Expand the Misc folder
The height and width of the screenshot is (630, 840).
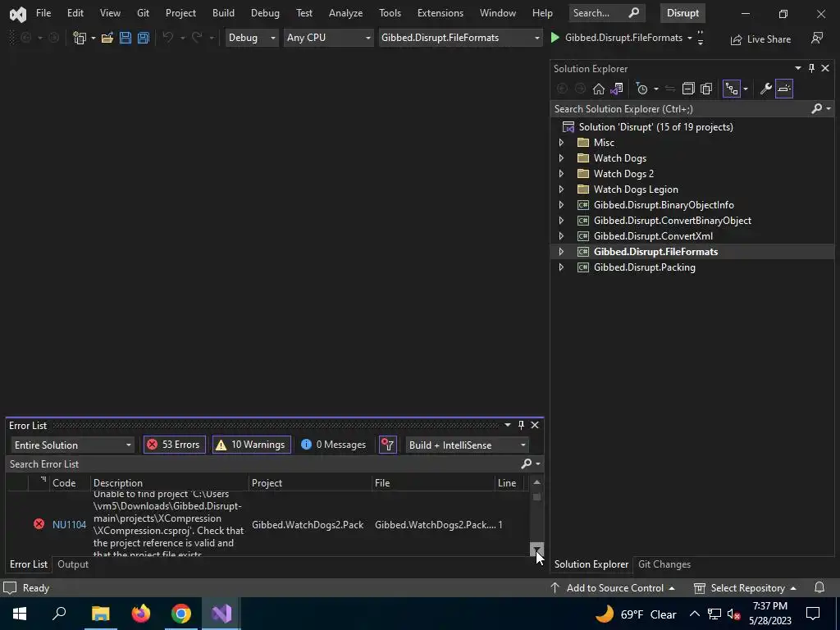point(561,143)
